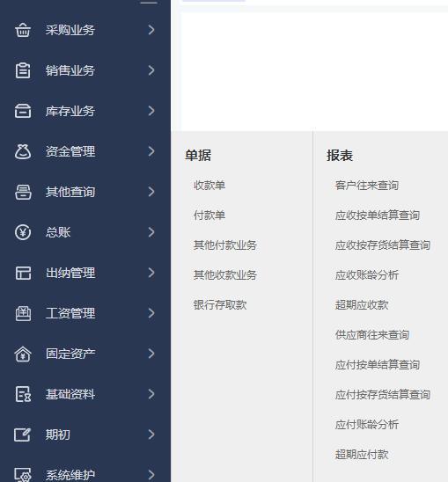The width and height of the screenshot is (448, 482).
Task: Select 资金管理 in the sidebar
Action: point(70,151)
